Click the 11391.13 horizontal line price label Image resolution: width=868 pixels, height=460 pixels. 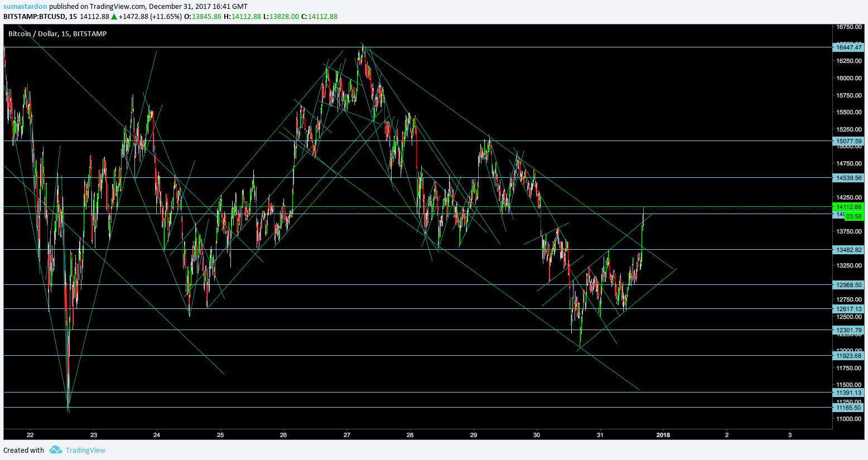[848, 393]
